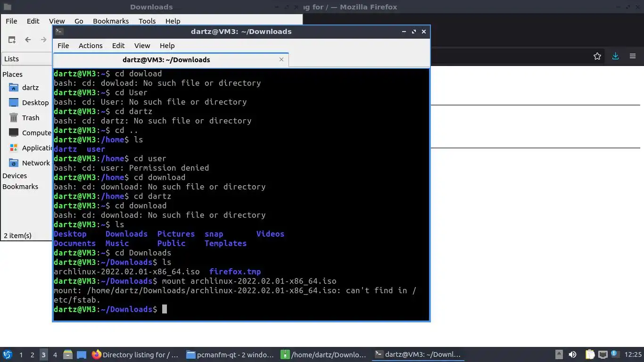Click the 12:25 panel clock

tap(633, 354)
